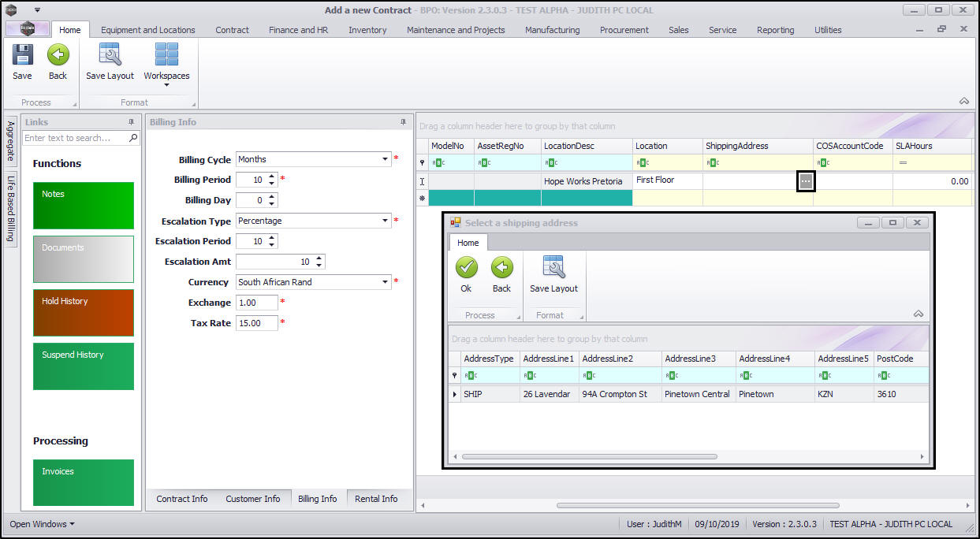
Task: Click the PostCode column header in dialog
Action: [901, 359]
